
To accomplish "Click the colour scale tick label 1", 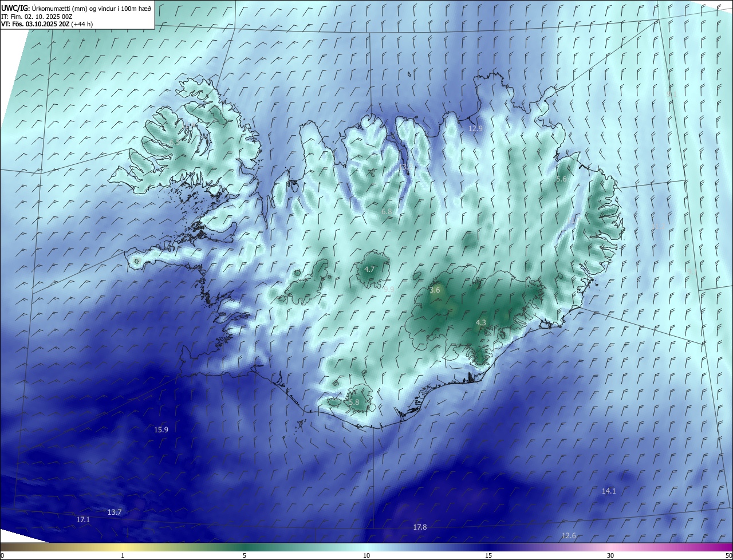I will point(123,555).
